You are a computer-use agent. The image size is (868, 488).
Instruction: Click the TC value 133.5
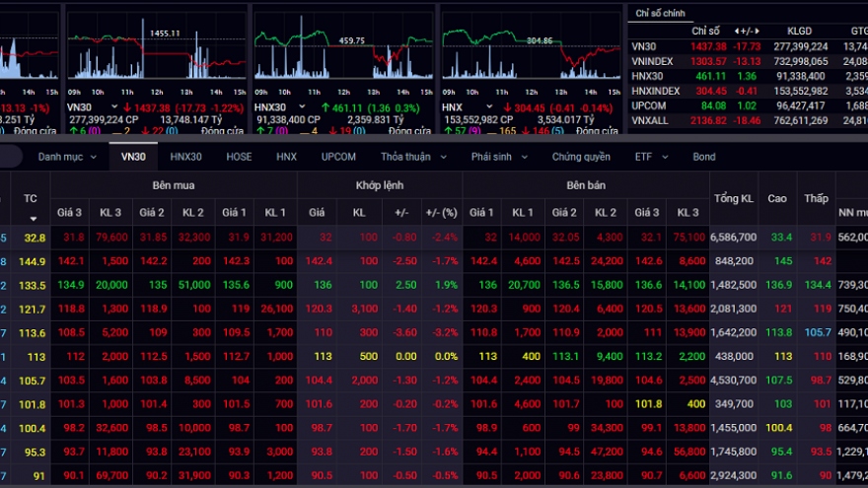33,286
